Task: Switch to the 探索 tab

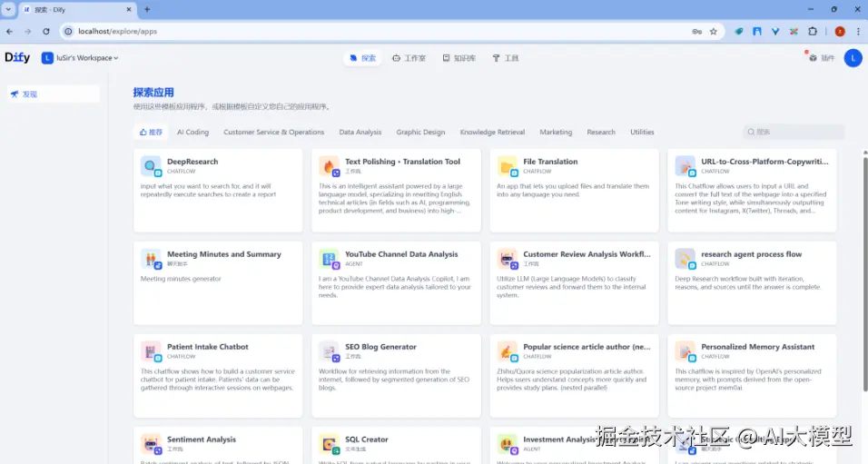Action: tap(362, 58)
